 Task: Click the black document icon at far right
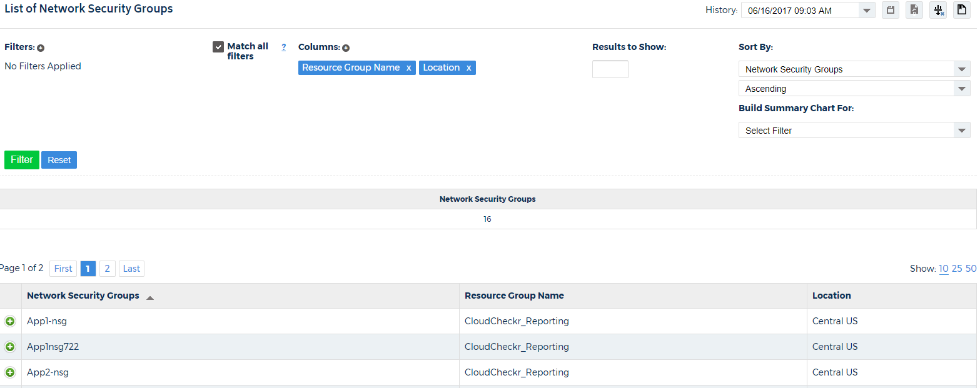(962, 10)
